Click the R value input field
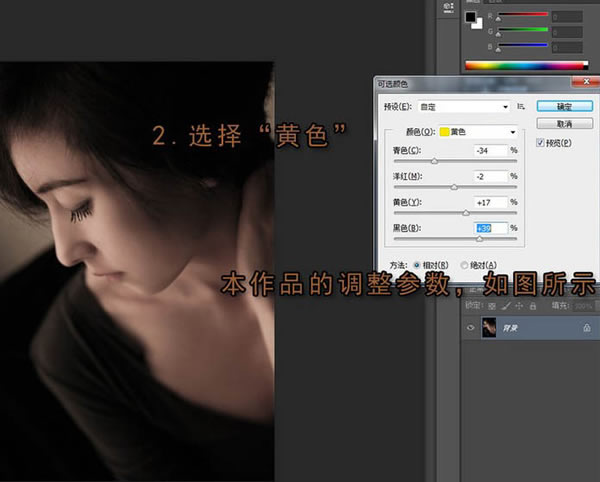600x482 pixels. point(567,17)
